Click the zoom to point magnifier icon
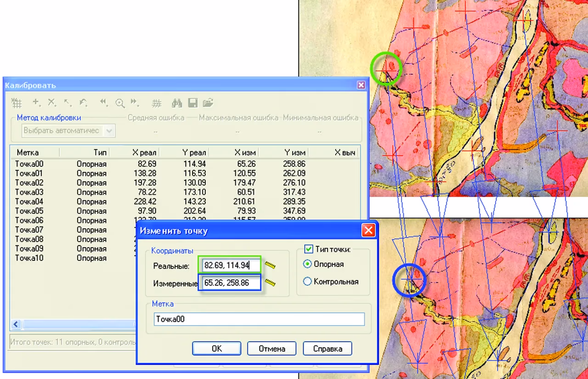 (x=120, y=103)
